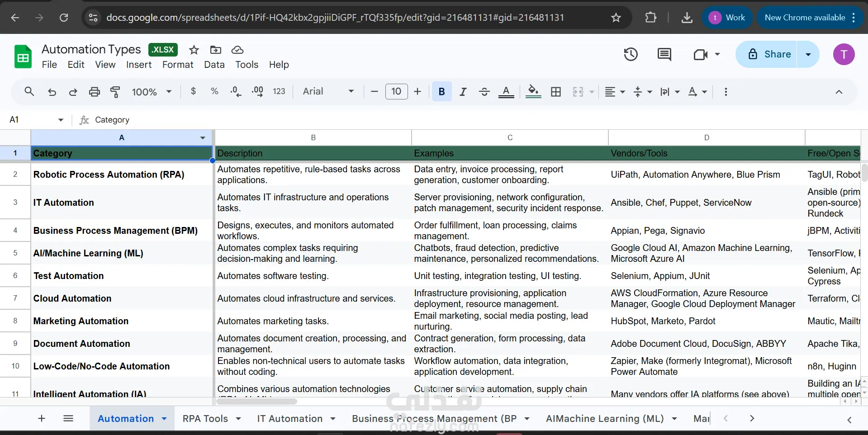
Task: Click the font size field
Action: point(396,91)
